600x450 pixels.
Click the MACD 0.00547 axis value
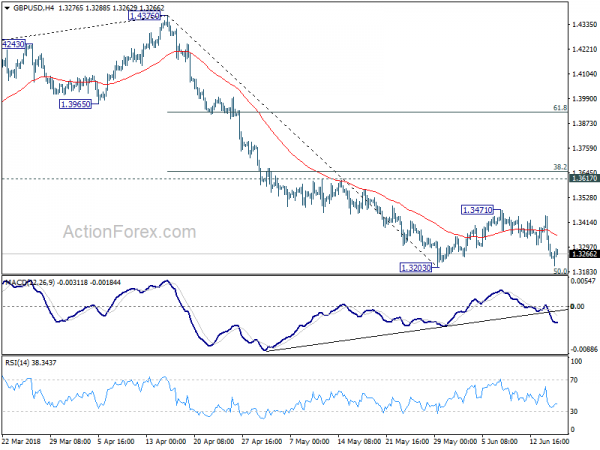point(583,281)
